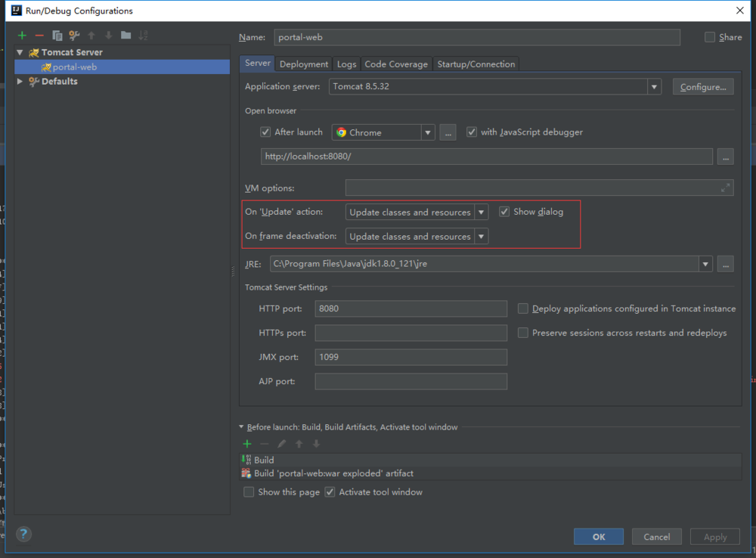Toggle the Share checkbox
Viewport: 756px width, 558px height.
pyautogui.click(x=709, y=37)
